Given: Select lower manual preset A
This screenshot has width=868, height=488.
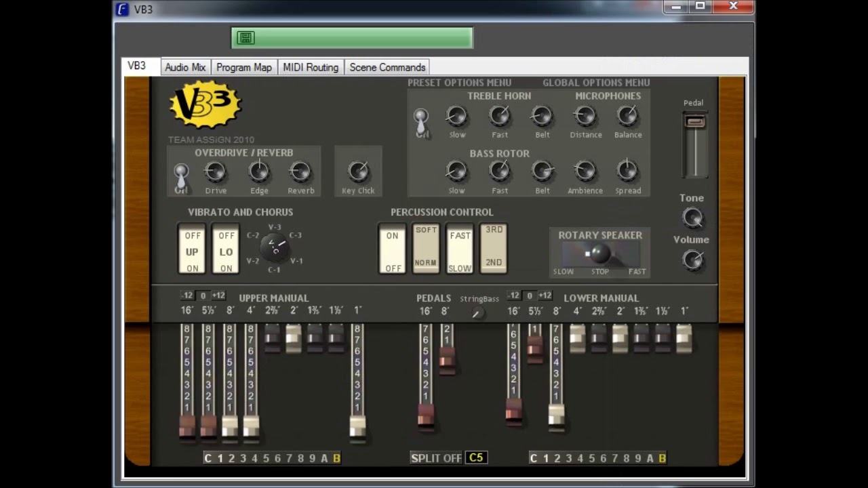Looking at the screenshot, I should (x=650, y=458).
